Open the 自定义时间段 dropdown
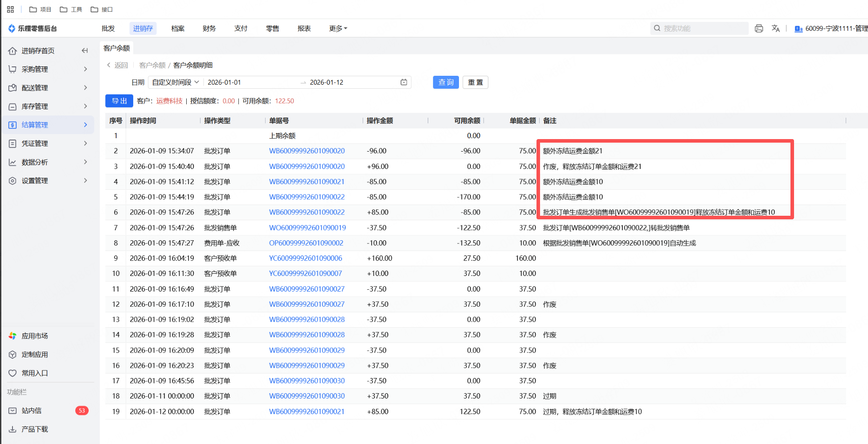The image size is (868, 444). pyautogui.click(x=176, y=82)
